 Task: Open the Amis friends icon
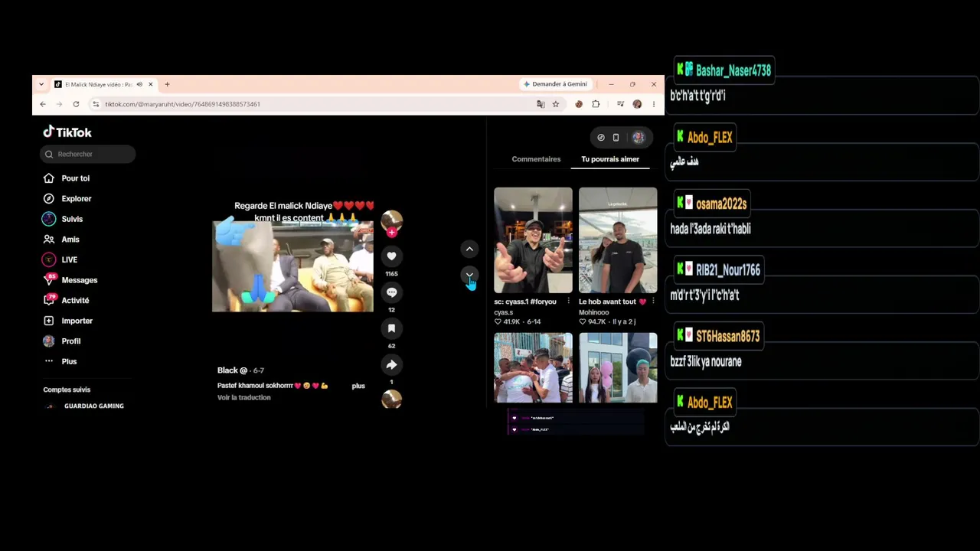click(49, 240)
